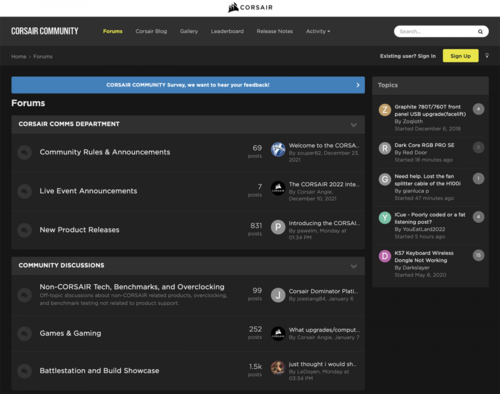Screen dimensions: 500x394
Task: Open the Activity dropdown menu
Action: 318,31
